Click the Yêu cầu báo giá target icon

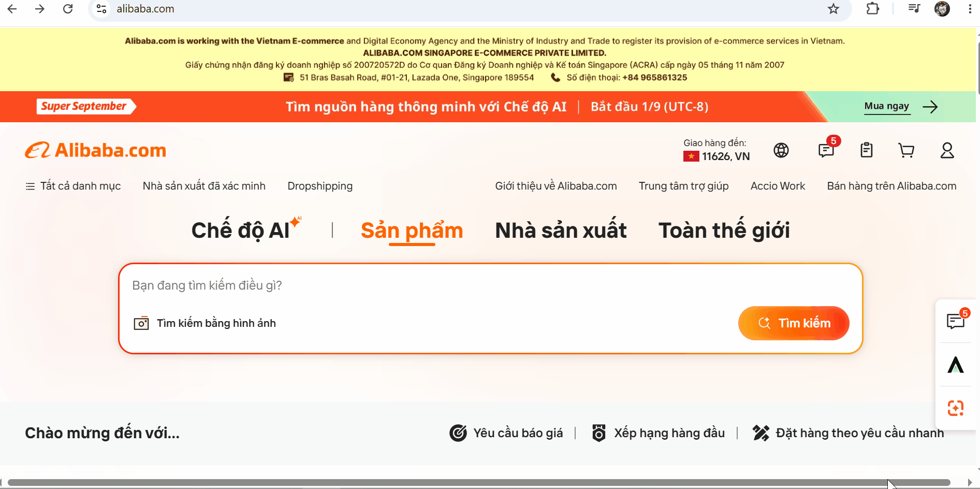pos(458,433)
